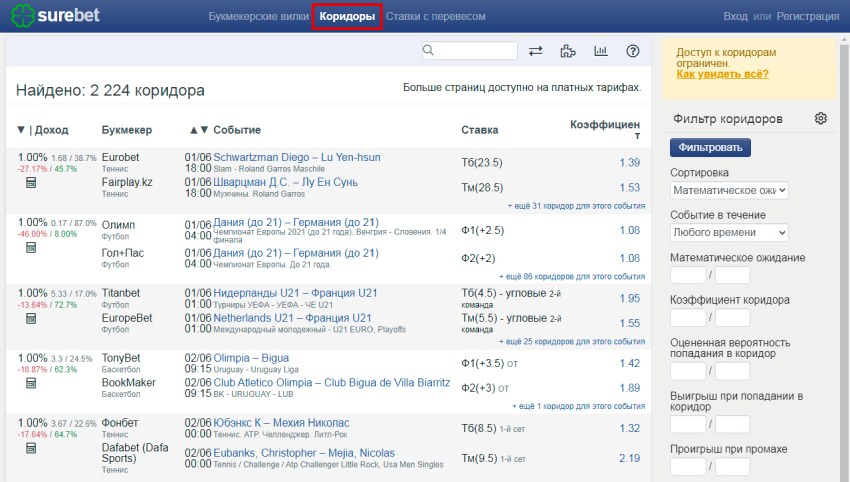The height and width of the screenshot is (482, 850).
Task: Open Eubanks, Christopher – Mejia, Nicolas event
Action: [x=304, y=453]
